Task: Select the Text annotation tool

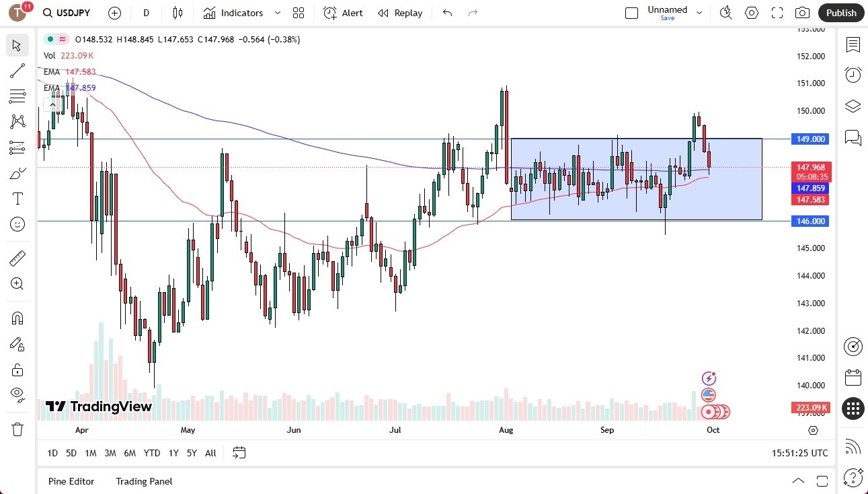Action: tap(17, 198)
